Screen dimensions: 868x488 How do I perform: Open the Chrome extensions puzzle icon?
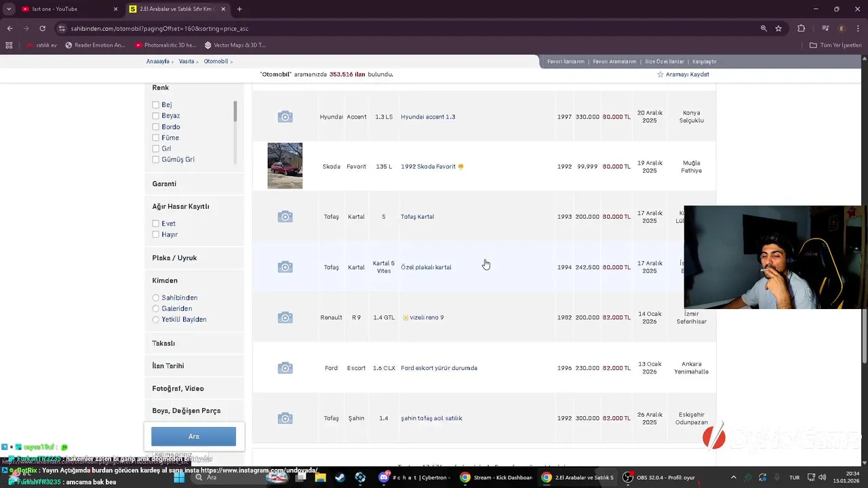[801, 28]
